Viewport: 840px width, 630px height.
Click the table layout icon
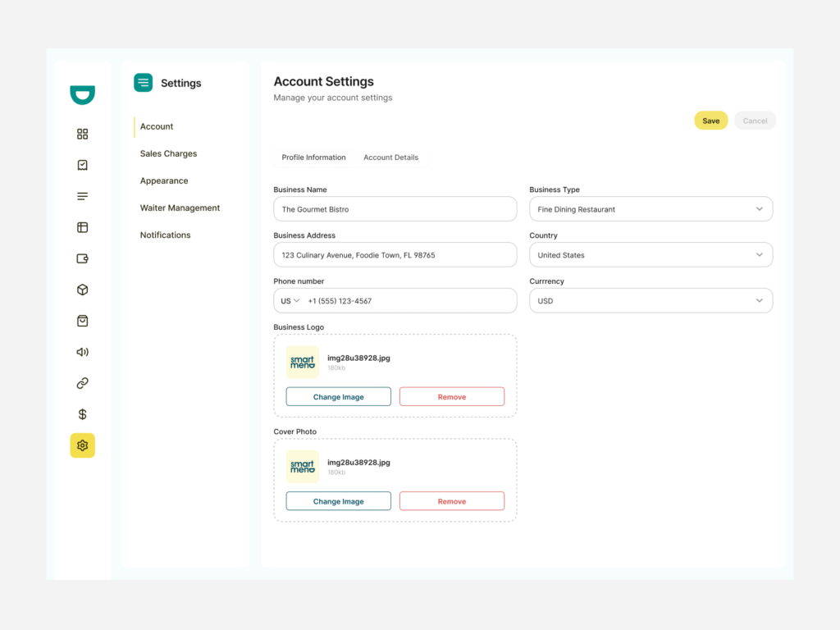pyautogui.click(x=82, y=227)
